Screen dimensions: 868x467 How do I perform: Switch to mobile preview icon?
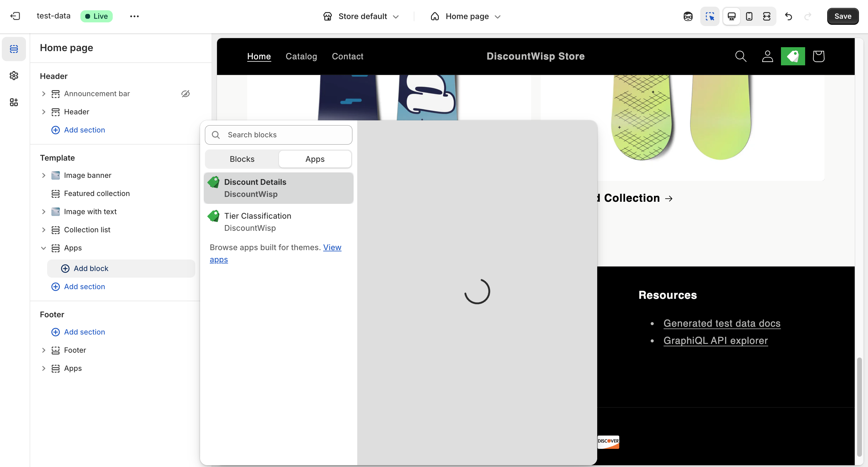pos(749,16)
